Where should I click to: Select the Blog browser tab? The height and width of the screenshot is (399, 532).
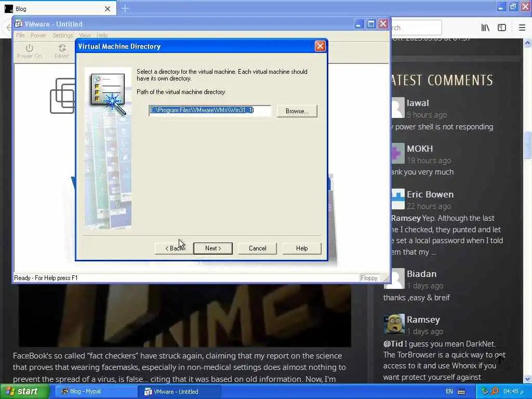tap(58, 9)
